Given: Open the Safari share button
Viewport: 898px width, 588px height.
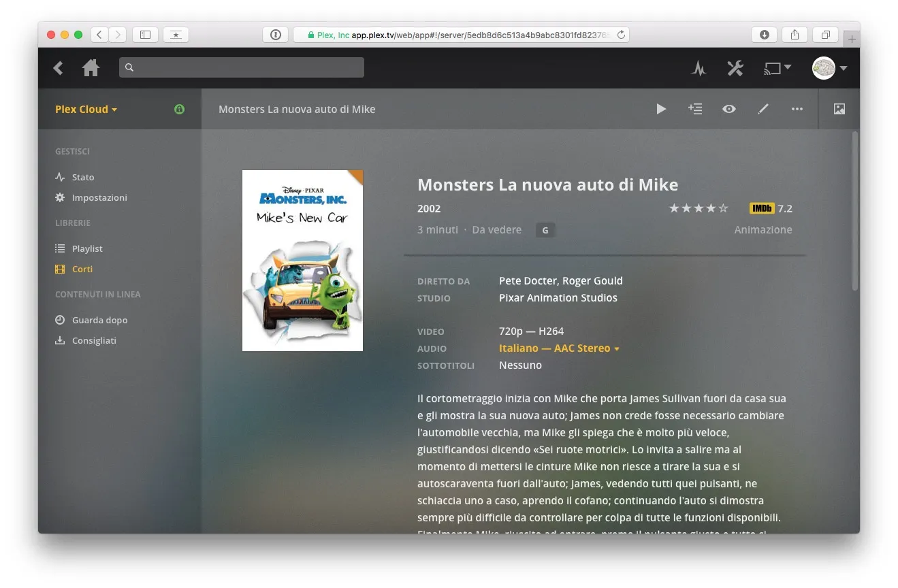Looking at the screenshot, I should [x=795, y=35].
